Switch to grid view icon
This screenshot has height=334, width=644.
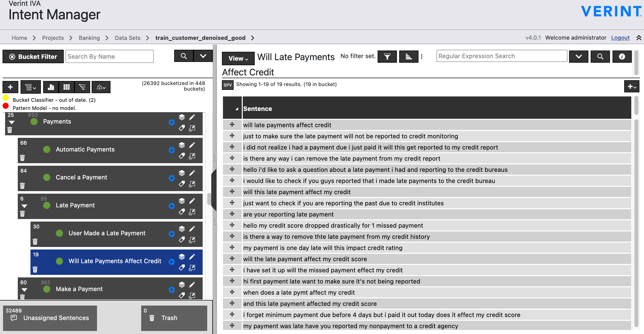67,87
